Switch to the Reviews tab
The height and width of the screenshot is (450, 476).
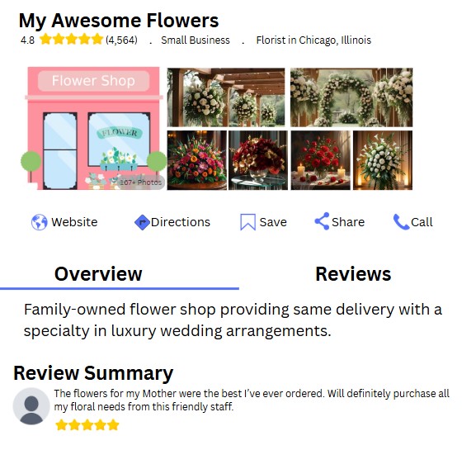tap(353, 274)
